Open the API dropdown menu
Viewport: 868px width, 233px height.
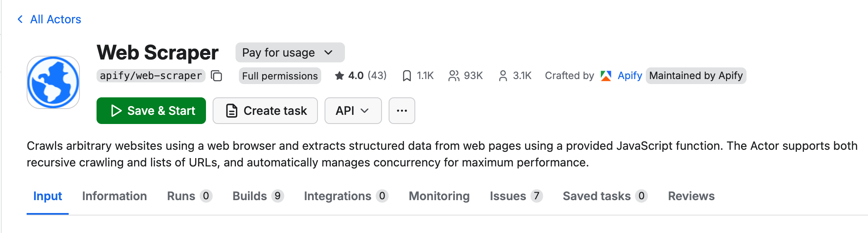352,111
